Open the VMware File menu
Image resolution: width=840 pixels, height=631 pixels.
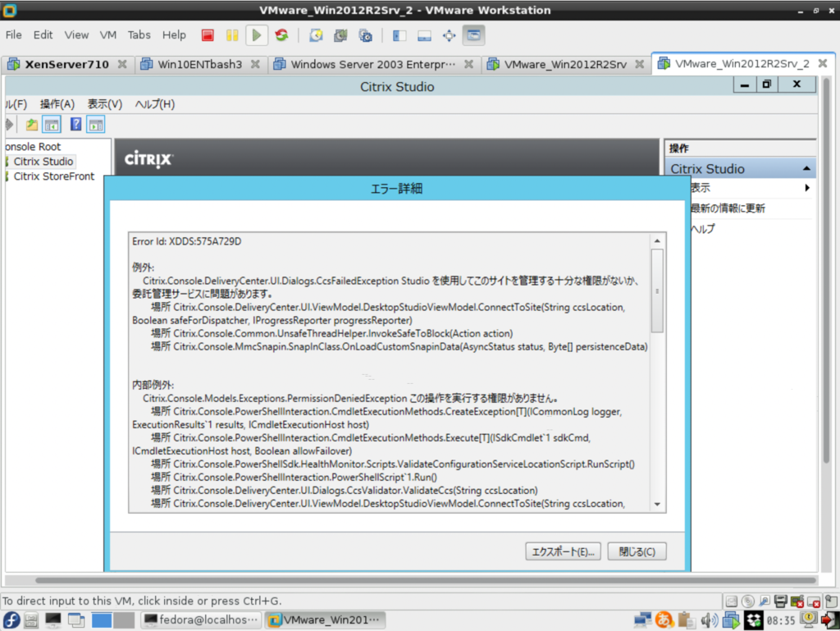pyautogui.click(x=13, y=34)
